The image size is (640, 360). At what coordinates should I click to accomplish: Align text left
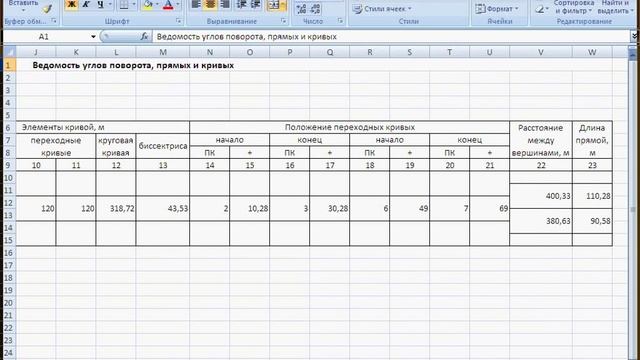tap(196, 4)
